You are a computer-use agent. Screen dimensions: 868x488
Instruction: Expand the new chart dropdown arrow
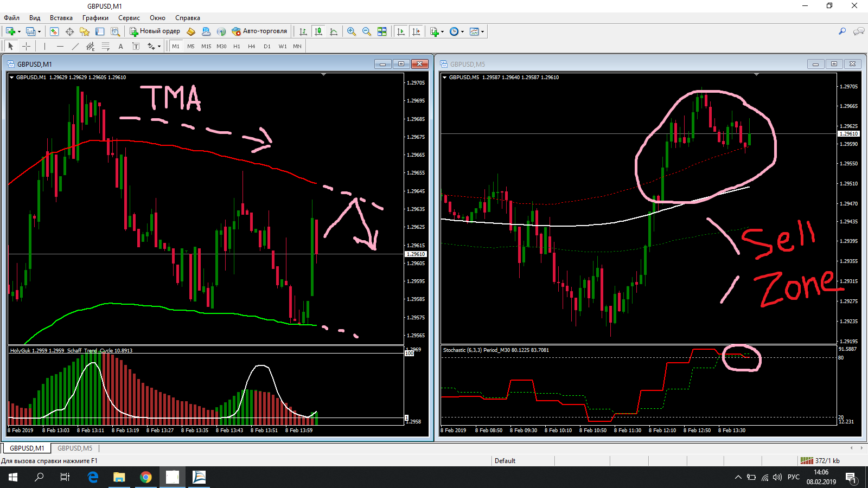(x=19, y=31)
